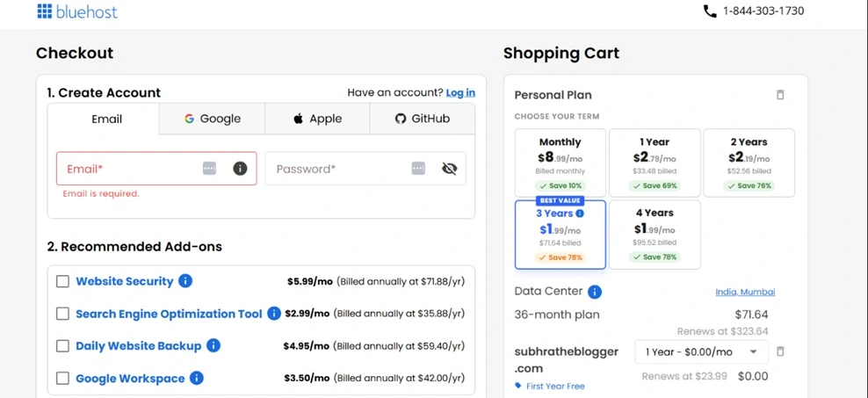Click the tag icon beside First Year Free
This screenshot has width=868, height=398.
tap(518, 386)
